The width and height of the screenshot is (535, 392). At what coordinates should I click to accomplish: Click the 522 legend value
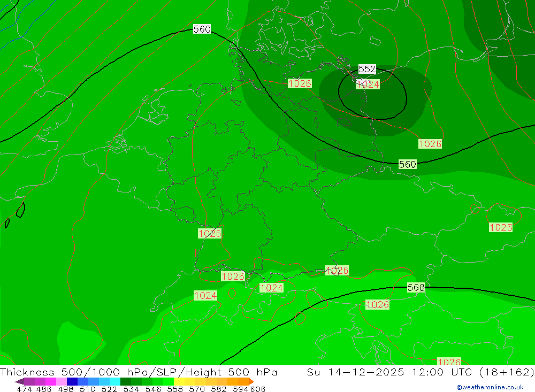[110, 389]
